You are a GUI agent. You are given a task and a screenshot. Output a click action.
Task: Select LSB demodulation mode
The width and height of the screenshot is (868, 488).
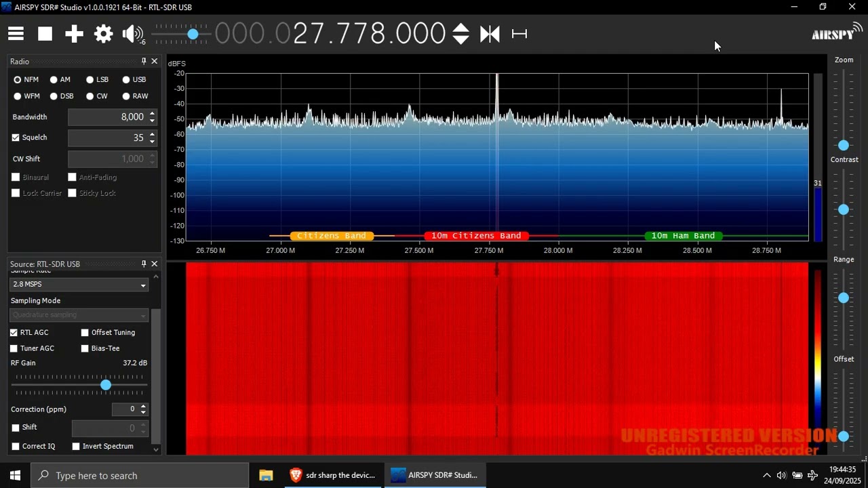pyautogui.click(x=97, y=79)
